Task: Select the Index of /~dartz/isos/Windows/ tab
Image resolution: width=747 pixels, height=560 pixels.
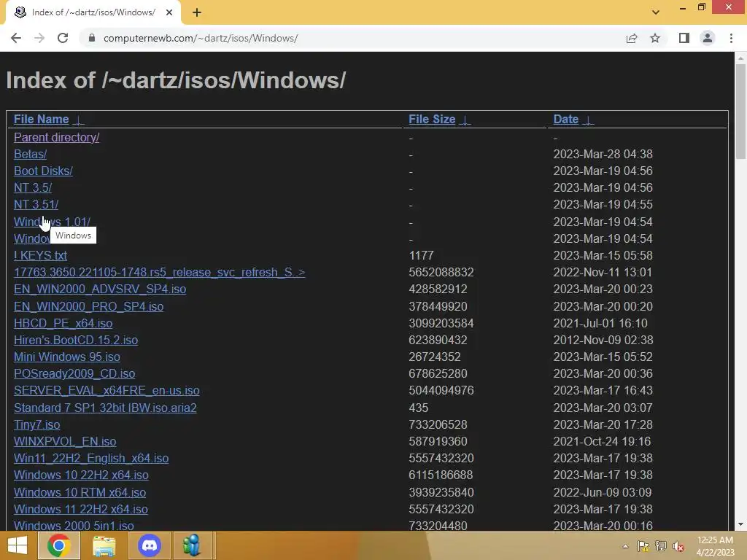Action: tap(93, 12)
